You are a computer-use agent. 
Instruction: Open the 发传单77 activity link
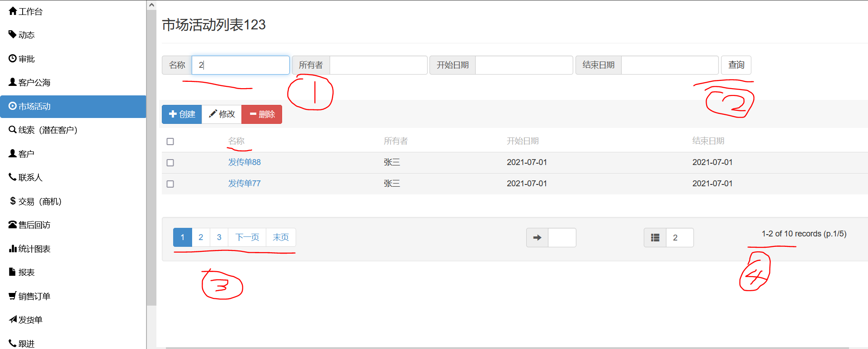[244, 184]
